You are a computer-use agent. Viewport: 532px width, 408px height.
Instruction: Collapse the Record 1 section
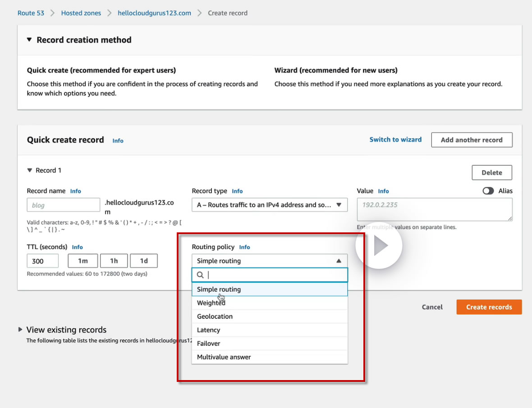[30, 170]
